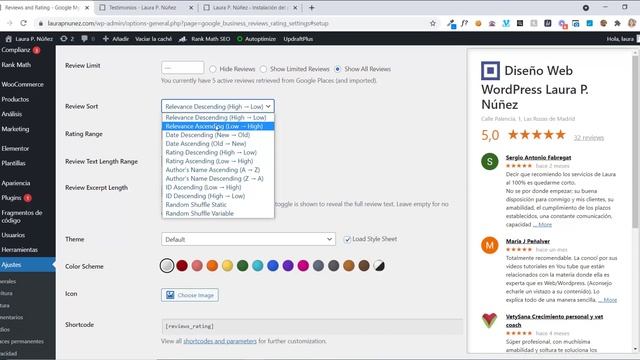Choose Author's Name Descending (Z → A)
Screen dimensions: 640x360
click(x=218, y=178)
